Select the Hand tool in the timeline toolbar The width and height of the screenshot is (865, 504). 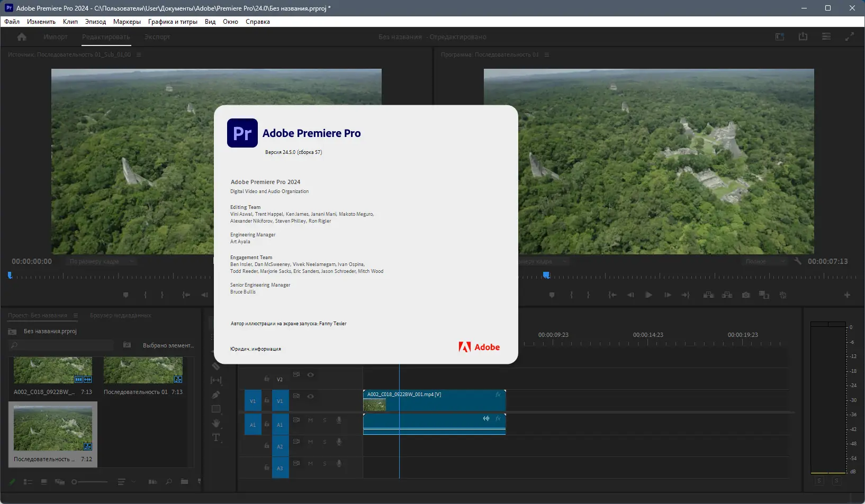pyautogui.click(x=216, y=423)
